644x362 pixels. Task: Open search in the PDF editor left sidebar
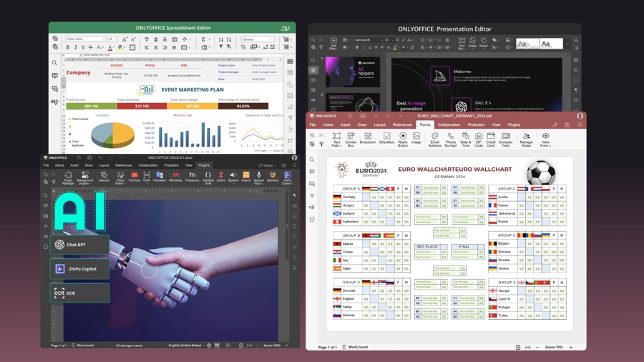coord(312,160)
